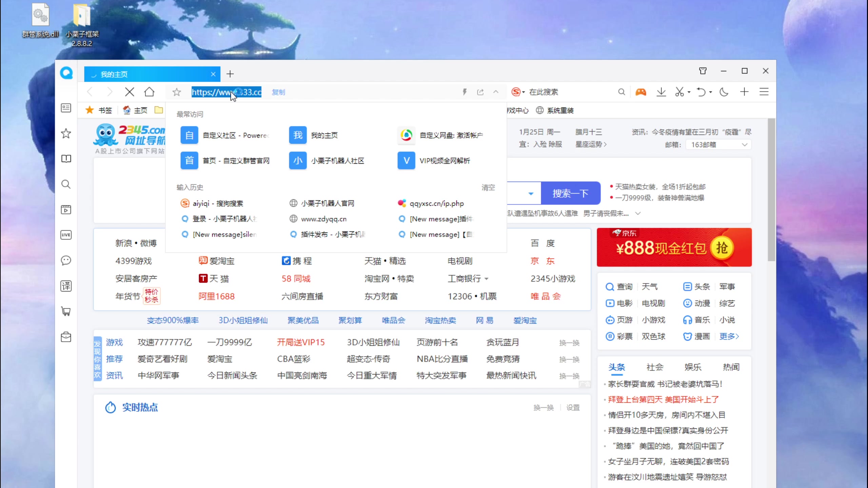Open sidebar reading book icon
This screenshot has width=868, height=488.
click(x=66, y=159)
